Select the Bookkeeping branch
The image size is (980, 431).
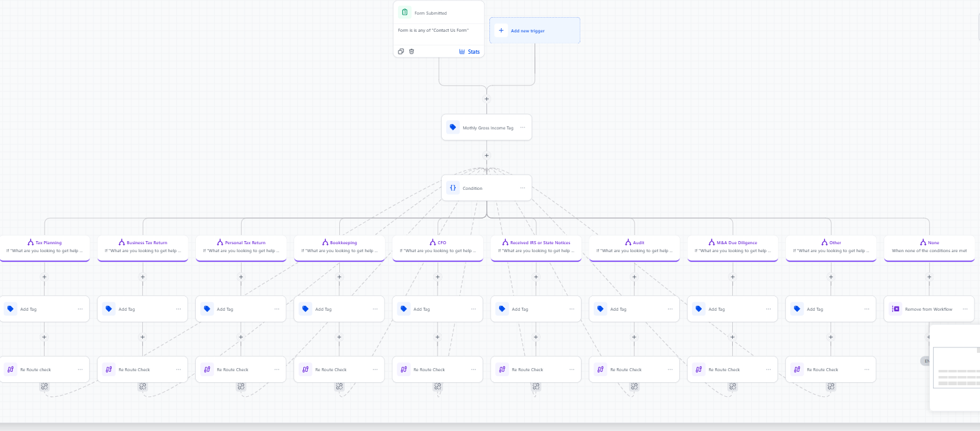tap(339, 248)
